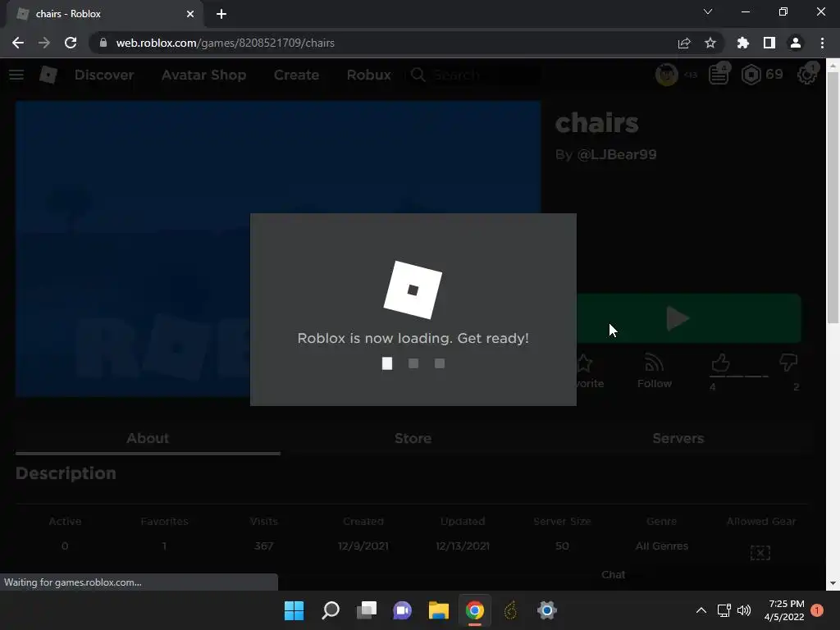Open Robux in Roblox navigation
Image resolution: width=840 pixels, height=630 pixels.
368,75
